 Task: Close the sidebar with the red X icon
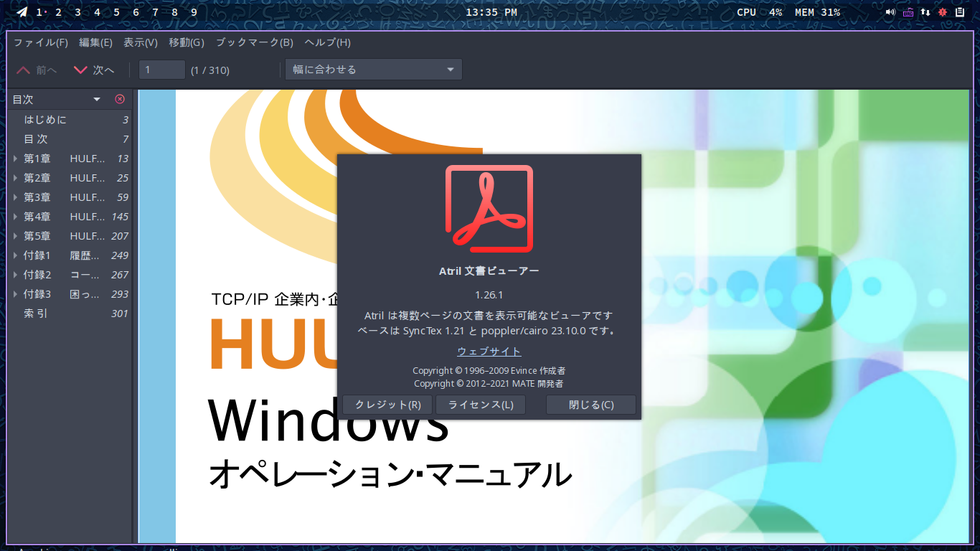[120, 99]
